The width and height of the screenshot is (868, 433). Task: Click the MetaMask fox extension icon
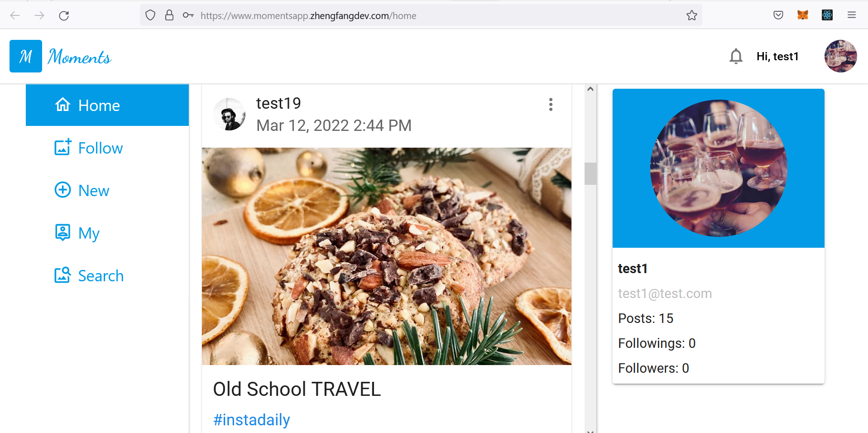point(802,15)
